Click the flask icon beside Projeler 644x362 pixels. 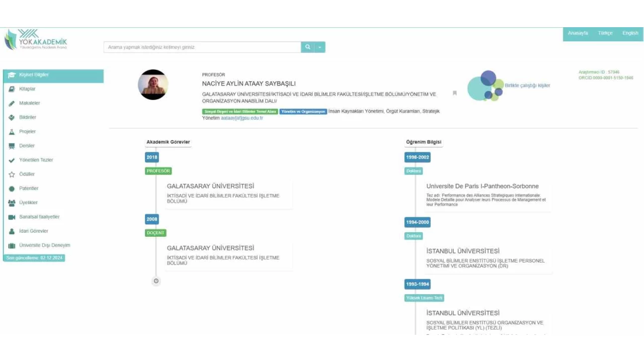(12, 132)
